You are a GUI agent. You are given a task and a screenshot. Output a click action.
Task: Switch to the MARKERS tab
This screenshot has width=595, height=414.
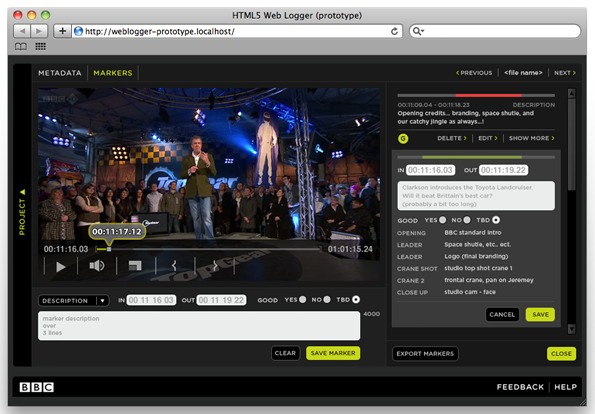point(113,73)
